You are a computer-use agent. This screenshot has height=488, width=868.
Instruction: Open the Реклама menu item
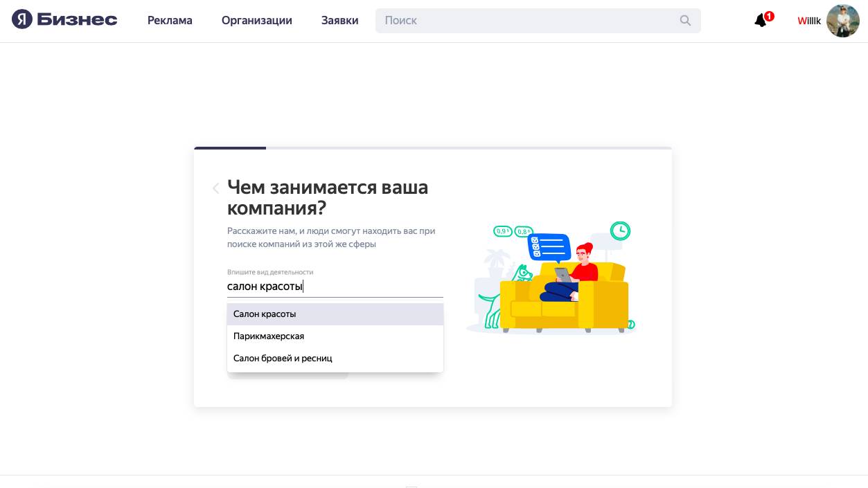(x=170, y=21)
